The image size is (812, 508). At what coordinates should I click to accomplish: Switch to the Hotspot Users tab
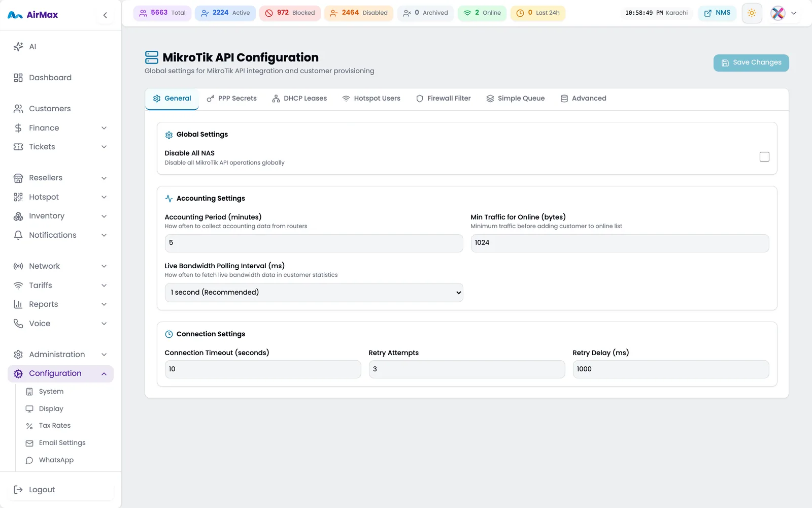click(x=371, y=99)
